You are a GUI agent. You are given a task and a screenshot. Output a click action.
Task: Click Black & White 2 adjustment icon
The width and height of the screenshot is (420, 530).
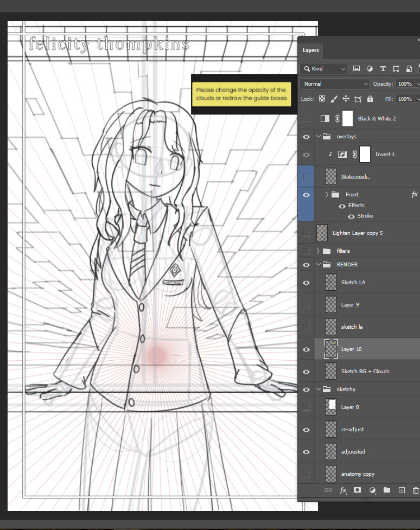pos(325,118)
